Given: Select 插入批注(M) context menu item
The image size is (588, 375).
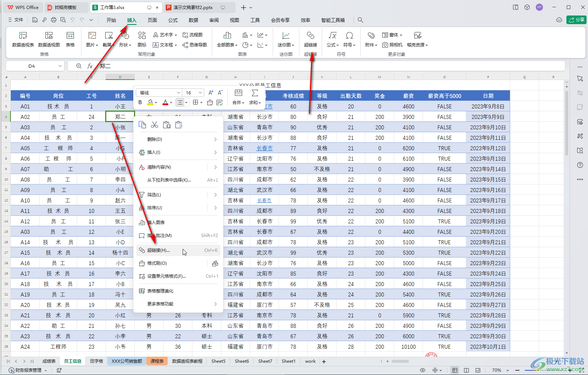Looking at the screenshot, I should tap(178, 236).
